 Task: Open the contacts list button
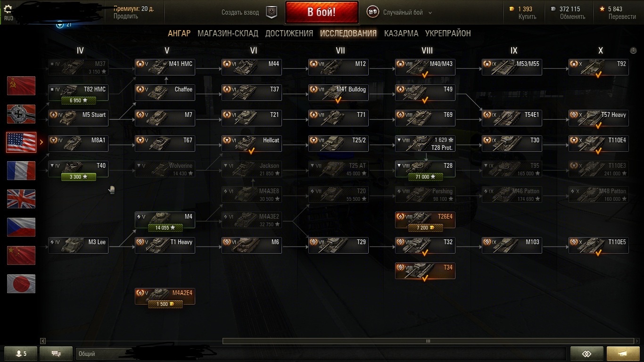(21, 354)
